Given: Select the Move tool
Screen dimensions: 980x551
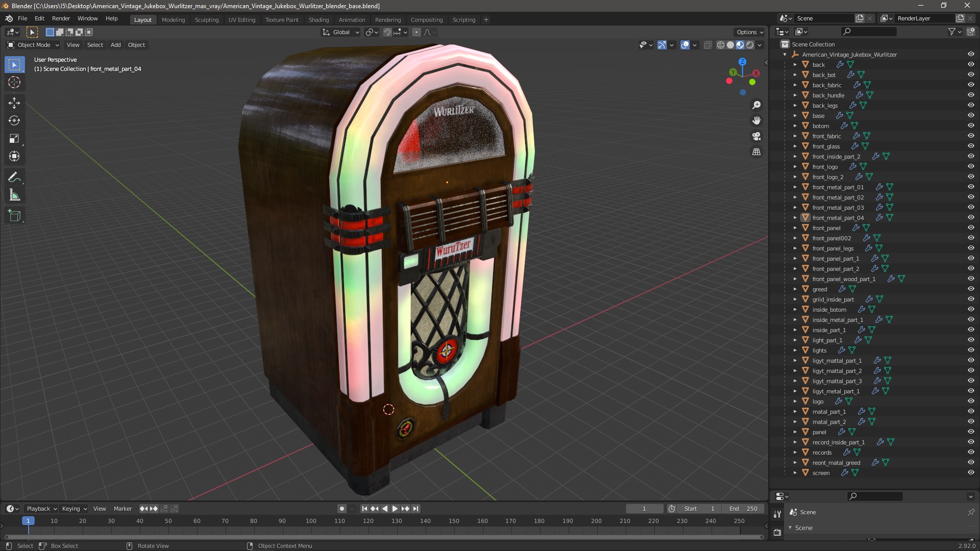Looking at the screenshot, I should coord(14,103).
